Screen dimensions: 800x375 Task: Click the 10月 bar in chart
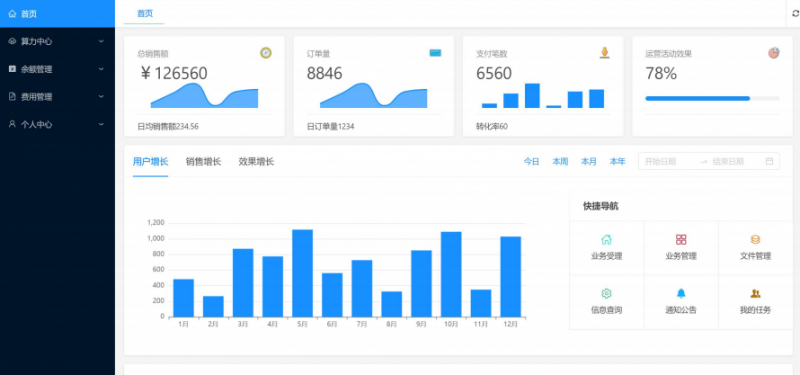click(451, 274)
